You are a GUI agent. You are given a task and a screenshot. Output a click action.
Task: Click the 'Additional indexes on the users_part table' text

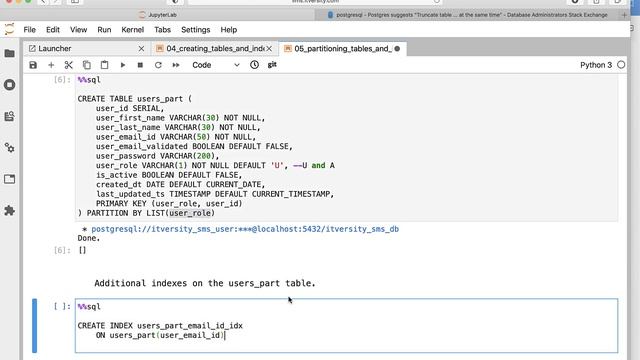(x=205, y=283)
